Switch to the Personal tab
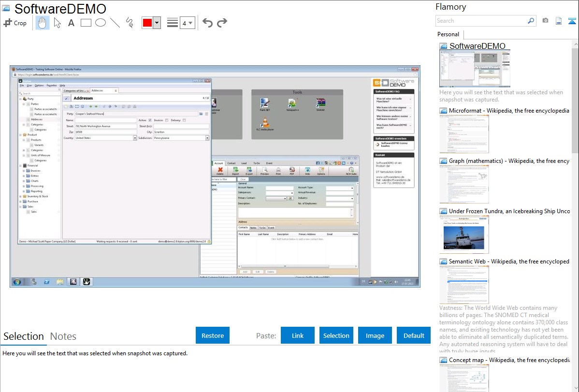Viewport: 579px width, 392px height. coord(448,34)
